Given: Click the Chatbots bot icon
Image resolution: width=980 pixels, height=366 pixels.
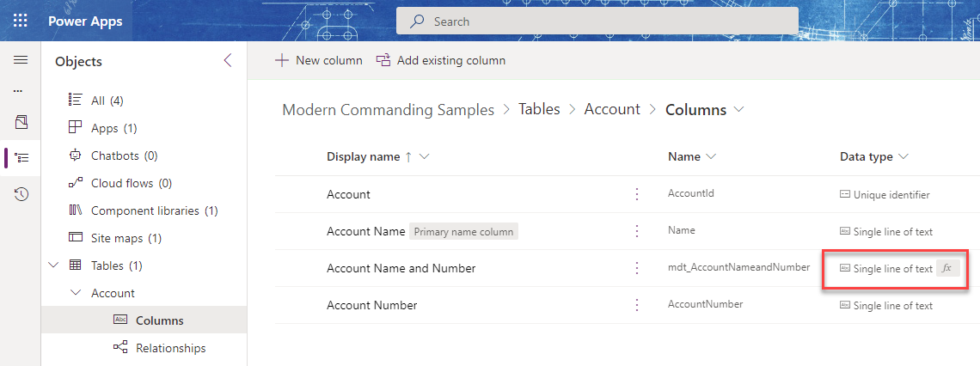Looking at the screenshot, I should 75,156.
